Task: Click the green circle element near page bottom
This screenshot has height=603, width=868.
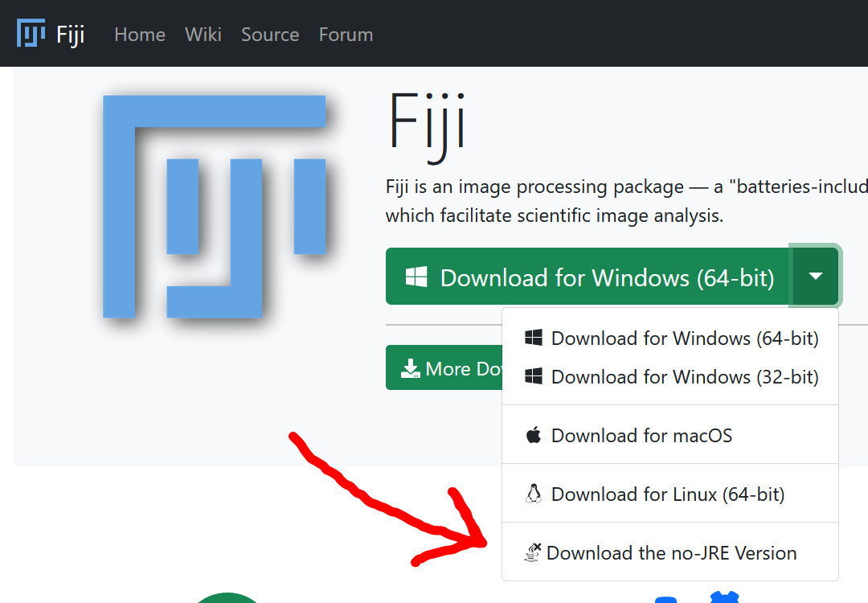Action: click(227, 598)
